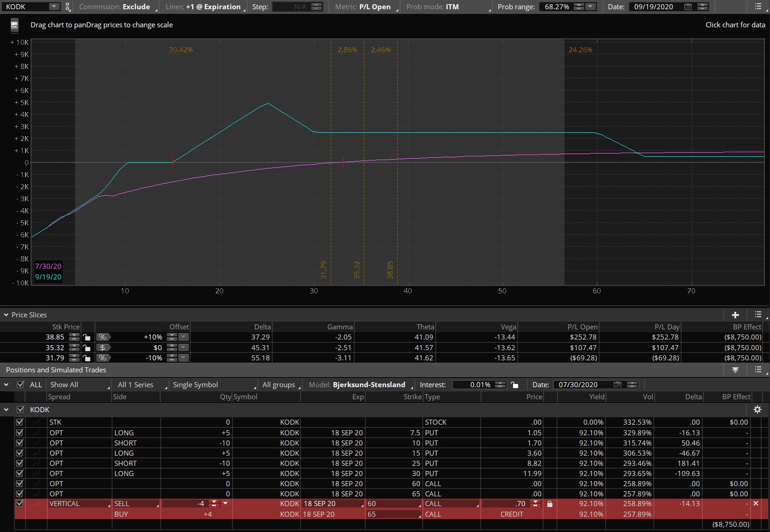Open calendar for the 07/30/2020 date field
Image resolution: width=770 pixels, height=532 pixels.
point(617,385)
